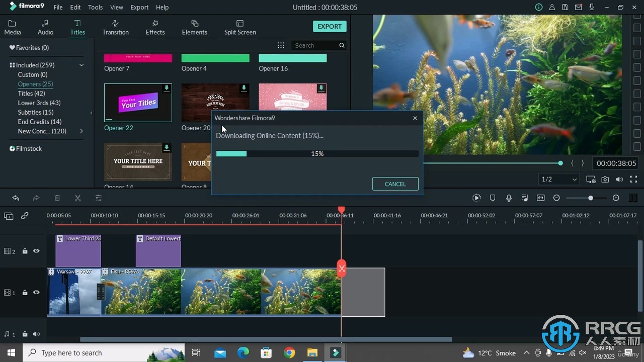Mute audio track 1 speaker
Screen dimensions: 644x362
tap(36, 334)
